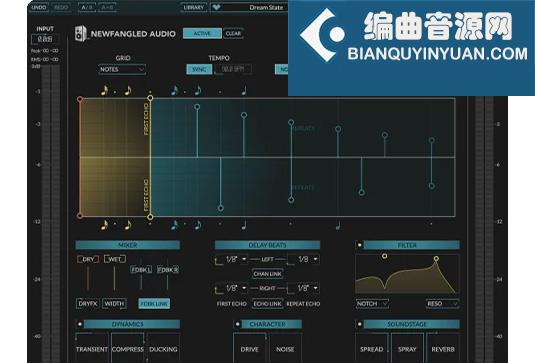Click the INPUT gain value field

coord(45,39)
